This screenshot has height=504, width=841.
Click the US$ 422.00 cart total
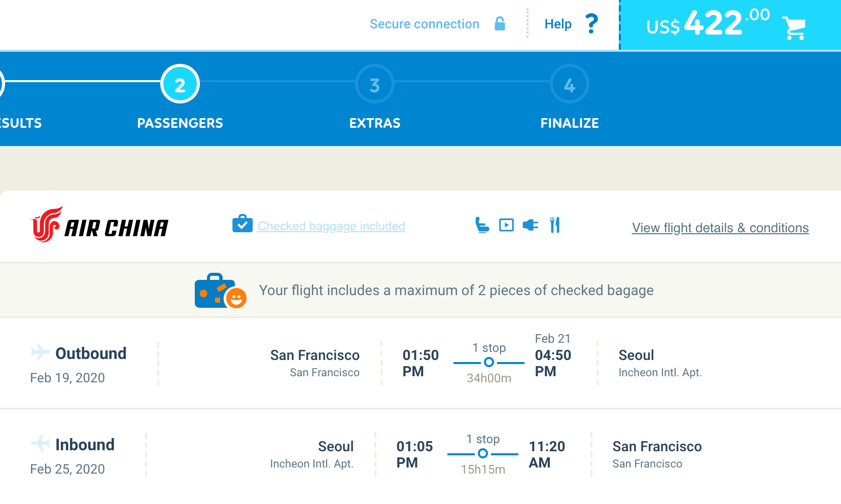click(x=708, y=24)
